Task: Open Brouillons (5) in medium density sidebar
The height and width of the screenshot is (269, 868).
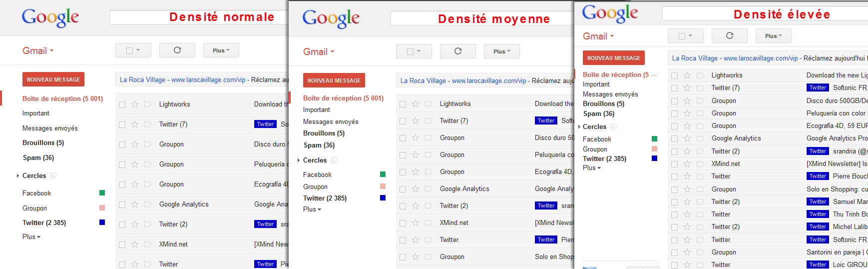Action: (x=324, y=133)
